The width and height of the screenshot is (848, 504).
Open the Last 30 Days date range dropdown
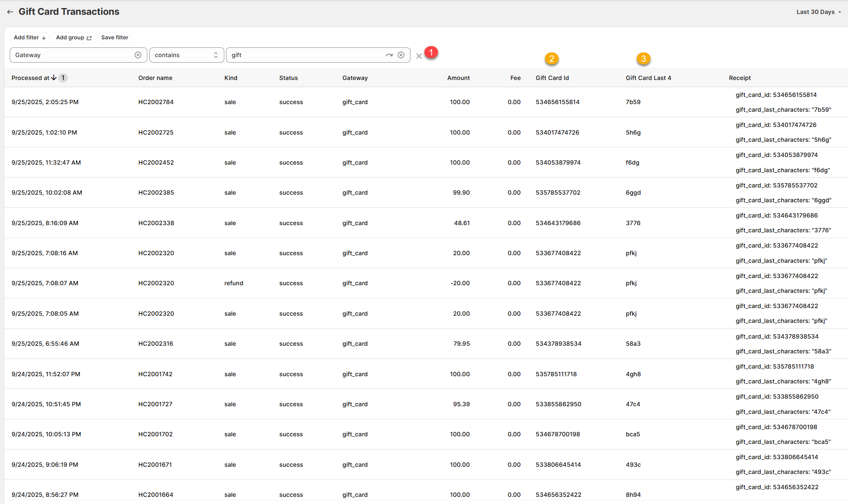[818, 12]
